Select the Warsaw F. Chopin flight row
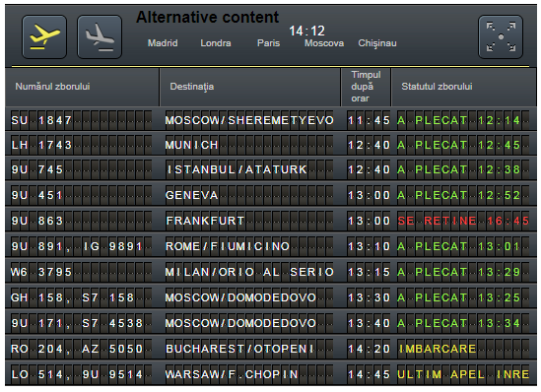 click(271, 374)
